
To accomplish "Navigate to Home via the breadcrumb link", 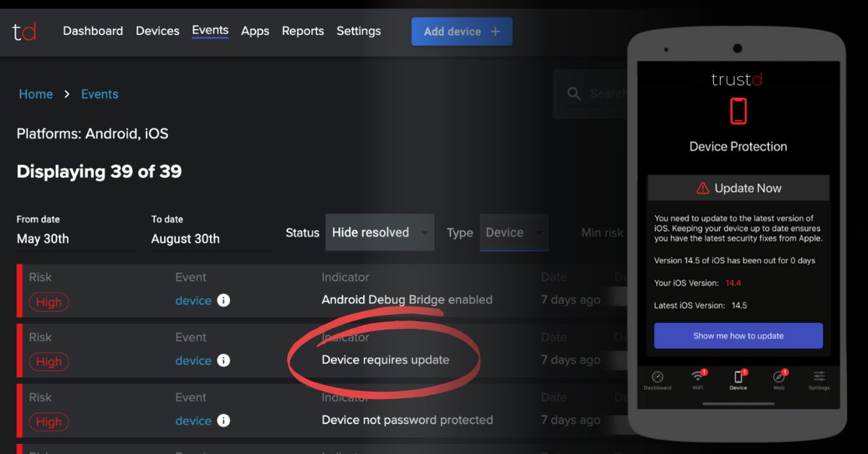I will (x=35, y=93).
